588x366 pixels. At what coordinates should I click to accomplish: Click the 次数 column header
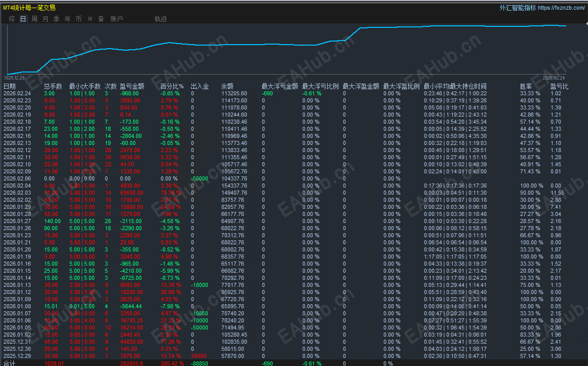pyautogui.click(x=110, y=86)
